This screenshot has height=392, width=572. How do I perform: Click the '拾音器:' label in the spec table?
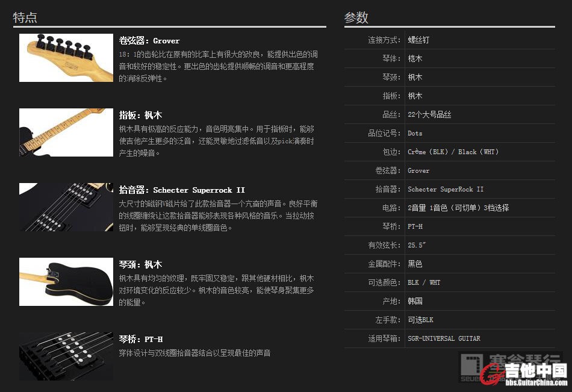coord(388,189)
